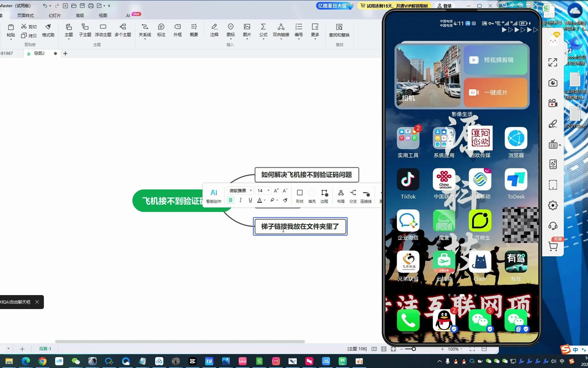Expand the font color dropdown arrow
Image resolution: width=588 pixels, height=368 pixels.
click(x=265, y=200)
